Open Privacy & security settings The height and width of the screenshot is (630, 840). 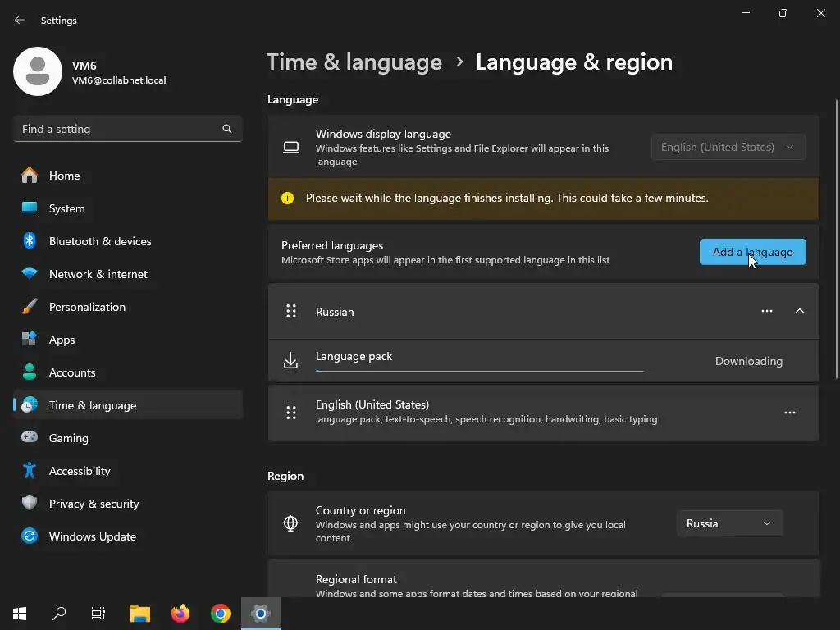pos(128,504)
